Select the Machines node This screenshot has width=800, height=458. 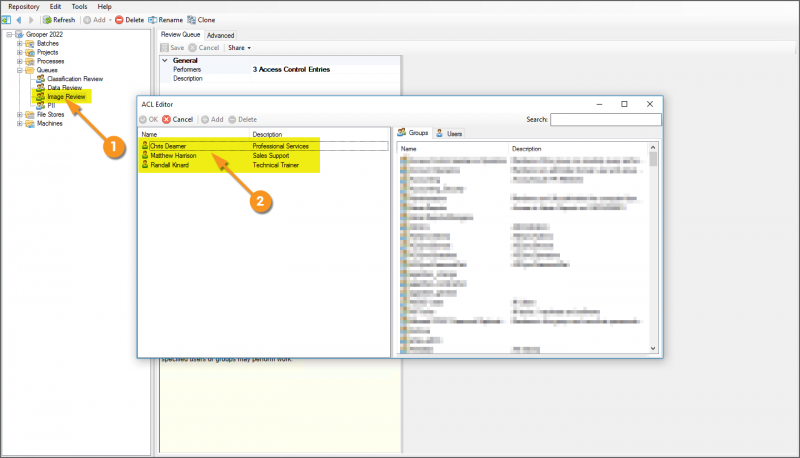coord(49,123)
